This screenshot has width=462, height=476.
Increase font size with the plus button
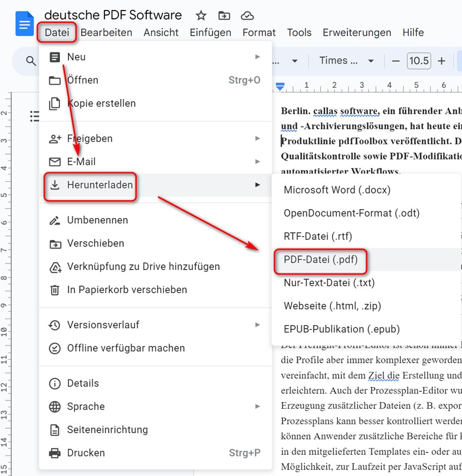point(441,61)
